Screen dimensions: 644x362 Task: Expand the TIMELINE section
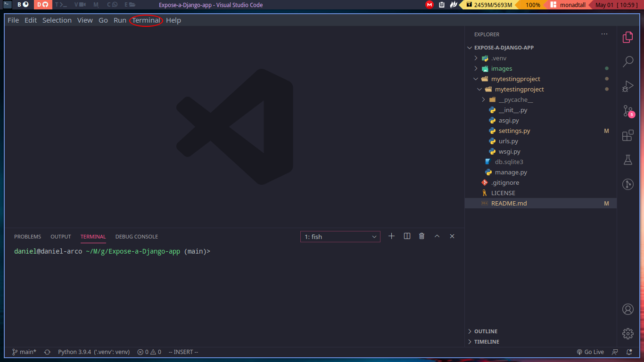pyautogui.click(x=487, y=342)
